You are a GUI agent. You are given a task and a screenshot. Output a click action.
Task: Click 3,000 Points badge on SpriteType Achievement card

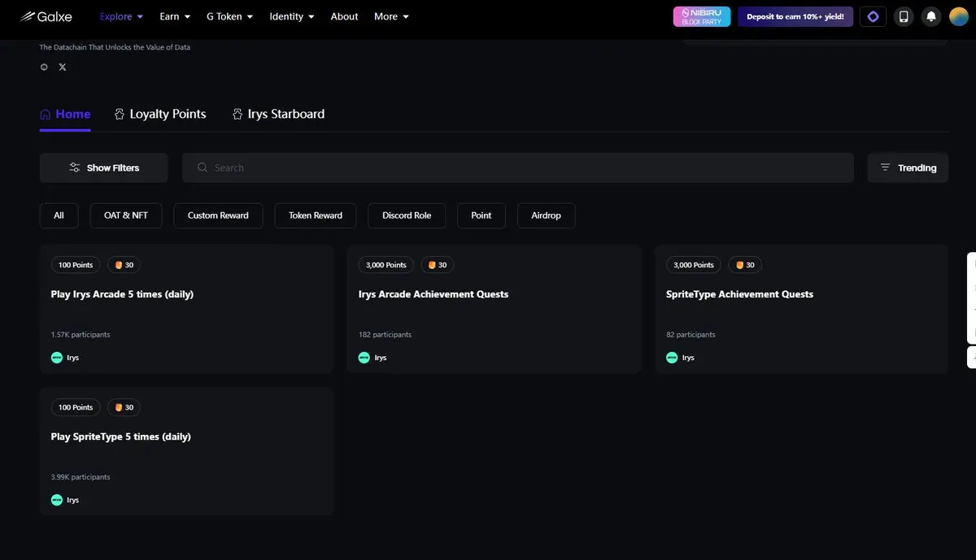[x=694, y=265]
